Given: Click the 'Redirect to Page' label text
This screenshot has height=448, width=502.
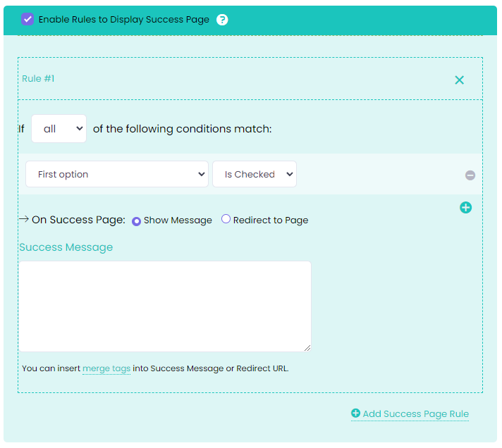Looking at the screenshot, I should tap(271, 220).
